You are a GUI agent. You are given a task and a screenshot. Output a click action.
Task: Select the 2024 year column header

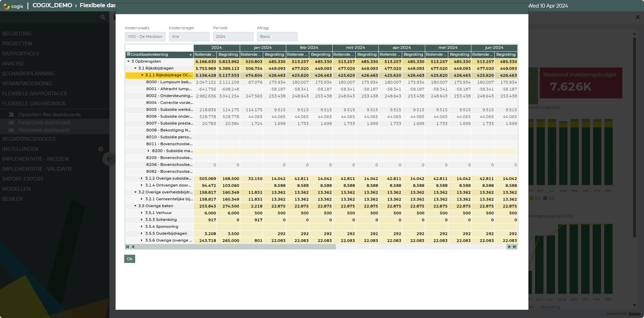217,47
